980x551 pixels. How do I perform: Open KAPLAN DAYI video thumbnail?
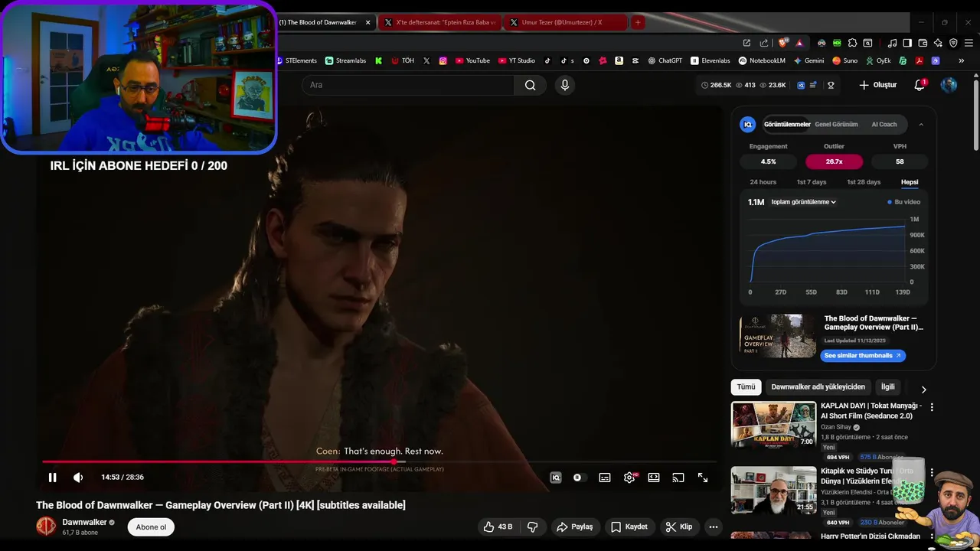click(773, 425)
